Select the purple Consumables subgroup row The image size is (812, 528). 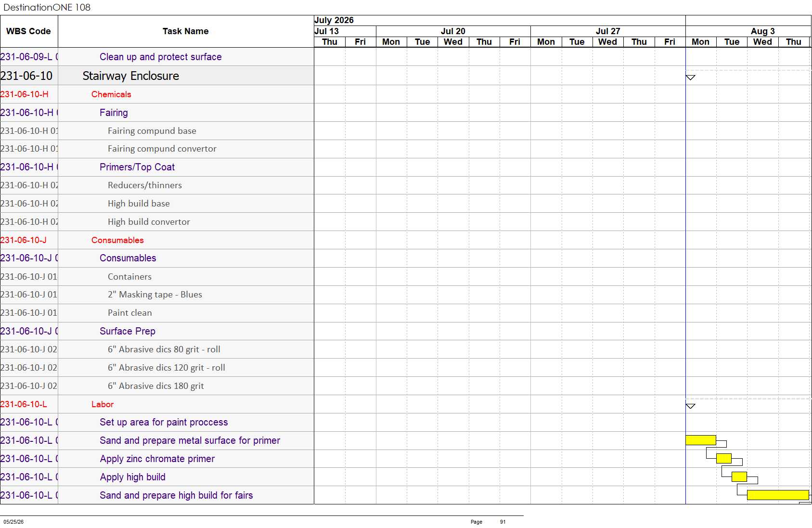point(157,258)
